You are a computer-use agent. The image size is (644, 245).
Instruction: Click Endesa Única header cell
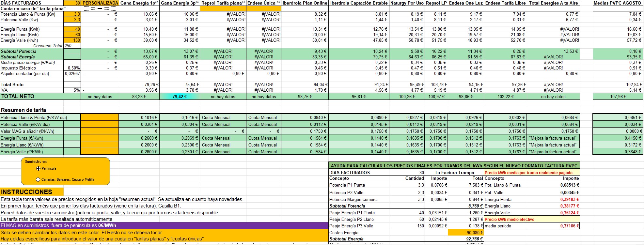(264, 3)
